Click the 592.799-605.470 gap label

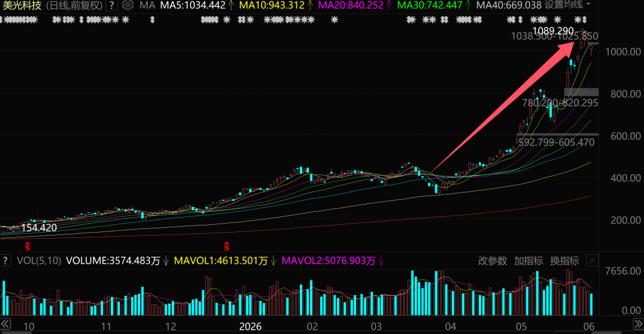tap(556, 143)
